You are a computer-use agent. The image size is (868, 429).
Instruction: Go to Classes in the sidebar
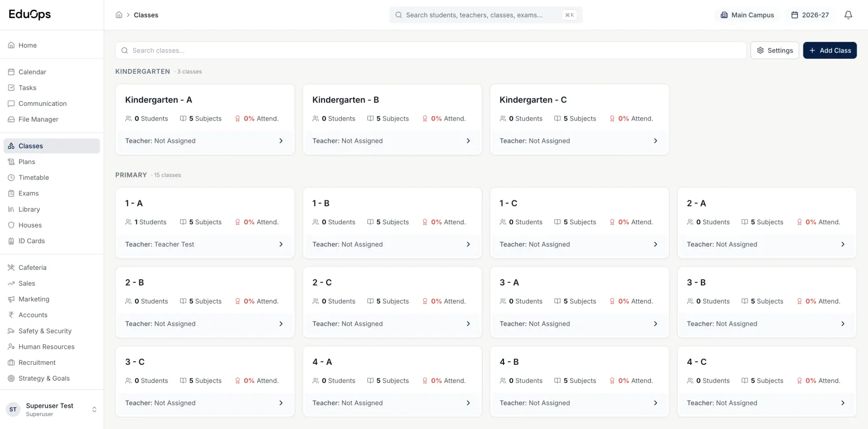52,146
